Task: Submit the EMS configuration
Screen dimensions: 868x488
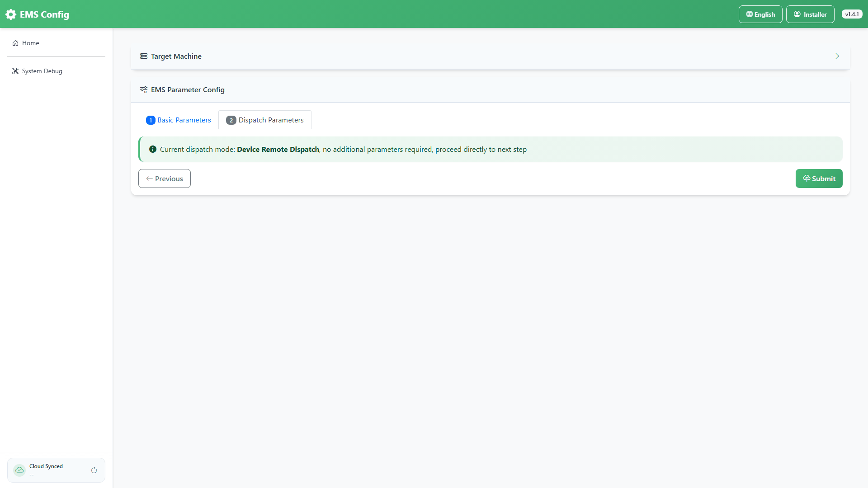Action: tap(819, 178)
